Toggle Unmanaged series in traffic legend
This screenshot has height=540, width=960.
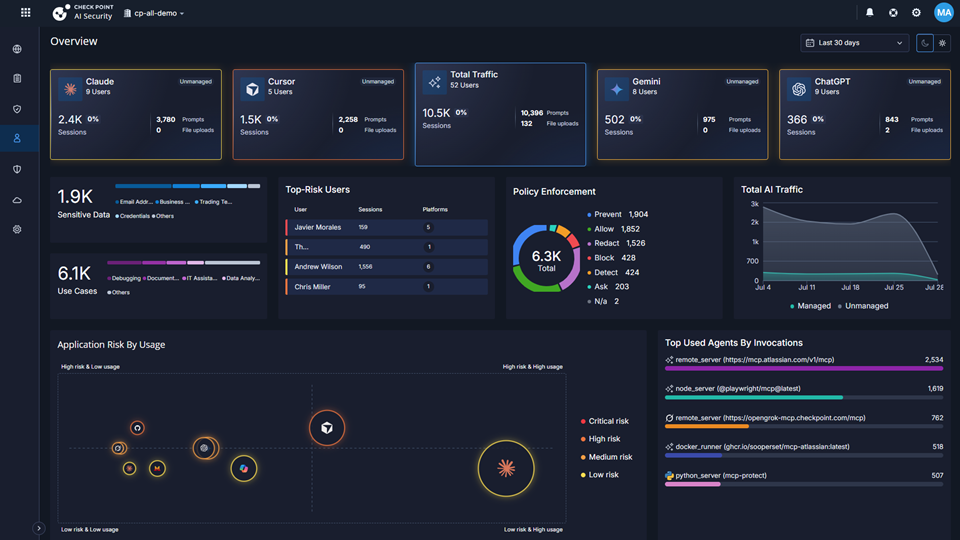[863, 306]
